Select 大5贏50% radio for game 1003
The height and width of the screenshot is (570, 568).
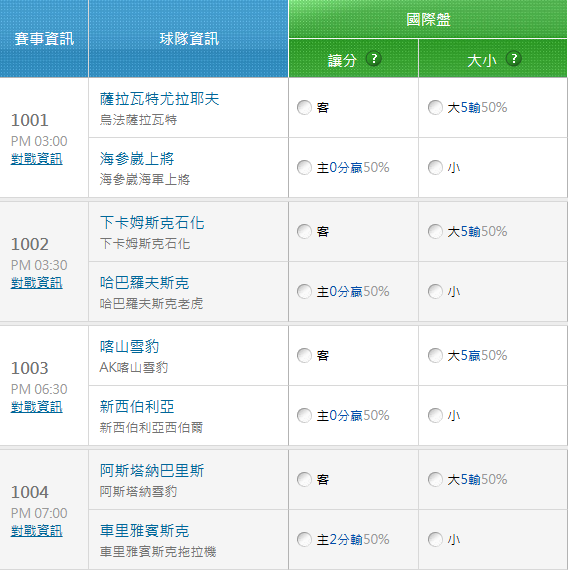coord(435,355)
